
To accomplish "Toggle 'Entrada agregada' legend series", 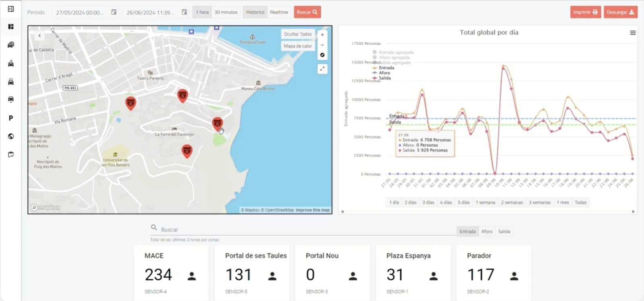I will tap(394, 52).
